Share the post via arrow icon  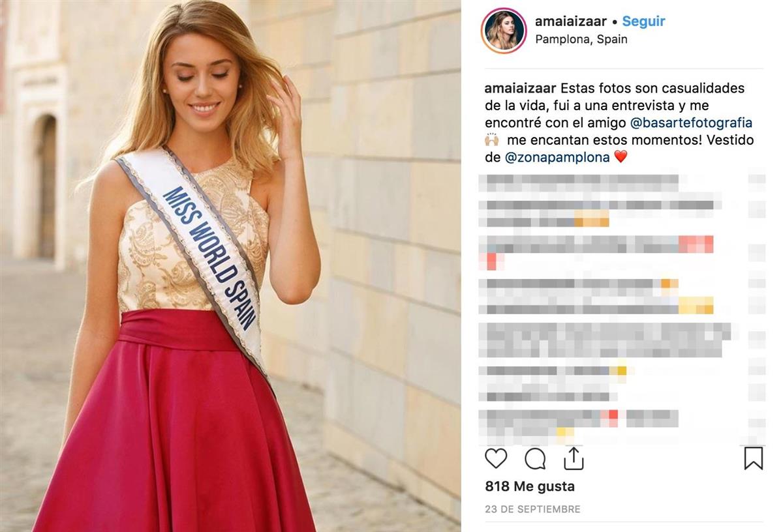[574, 458]
